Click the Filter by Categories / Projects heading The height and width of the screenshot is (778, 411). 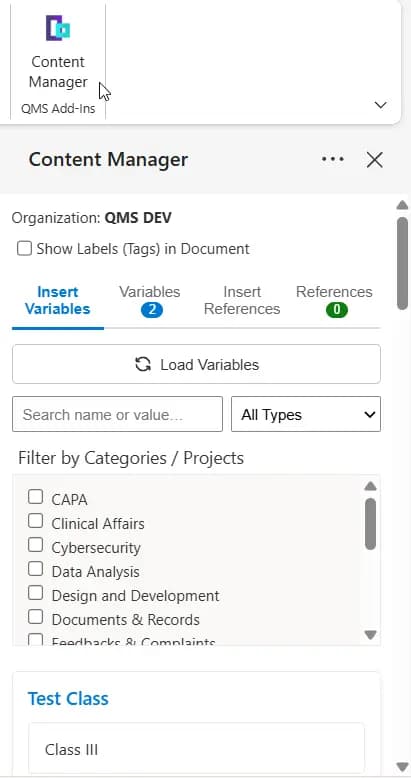(x=131, y=457)
